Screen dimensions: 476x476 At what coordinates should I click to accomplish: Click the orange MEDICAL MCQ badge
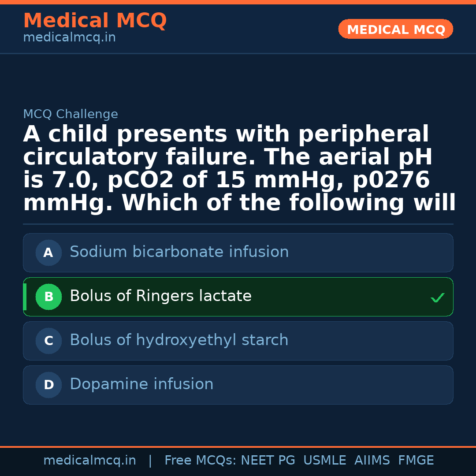(395, 30)
